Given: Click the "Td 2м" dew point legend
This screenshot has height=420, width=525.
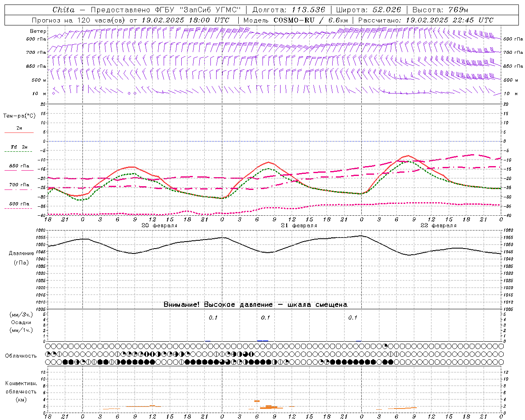Looking at the screenshot, I should [x=19, y=147].
